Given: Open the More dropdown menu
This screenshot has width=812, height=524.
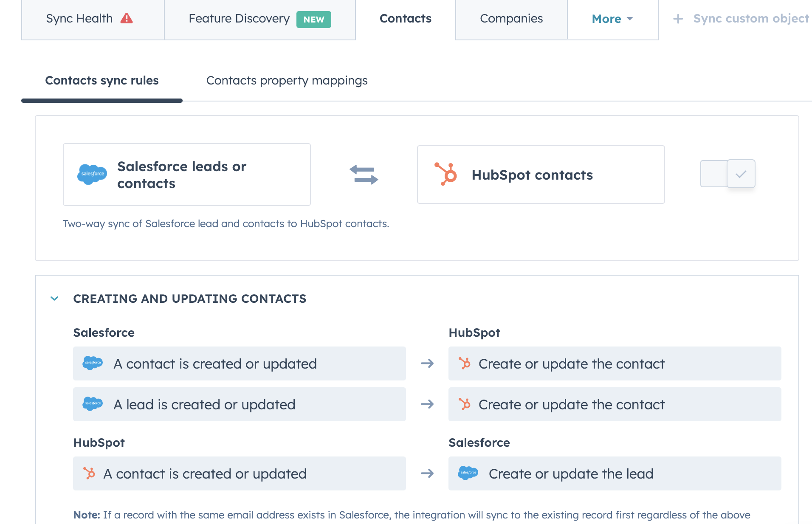Looking at the screenshot, I should point(612,19).
